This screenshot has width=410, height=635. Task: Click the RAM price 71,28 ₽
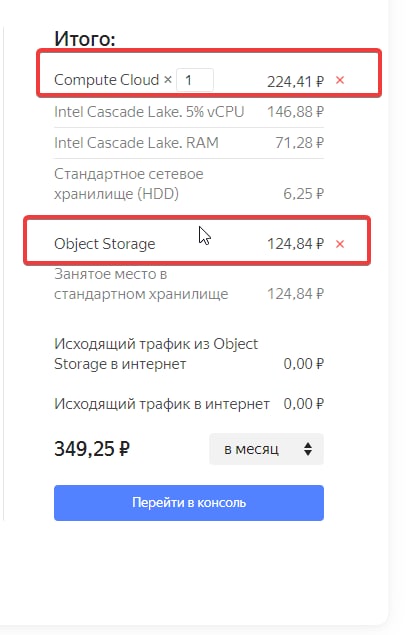click(299, 143)
